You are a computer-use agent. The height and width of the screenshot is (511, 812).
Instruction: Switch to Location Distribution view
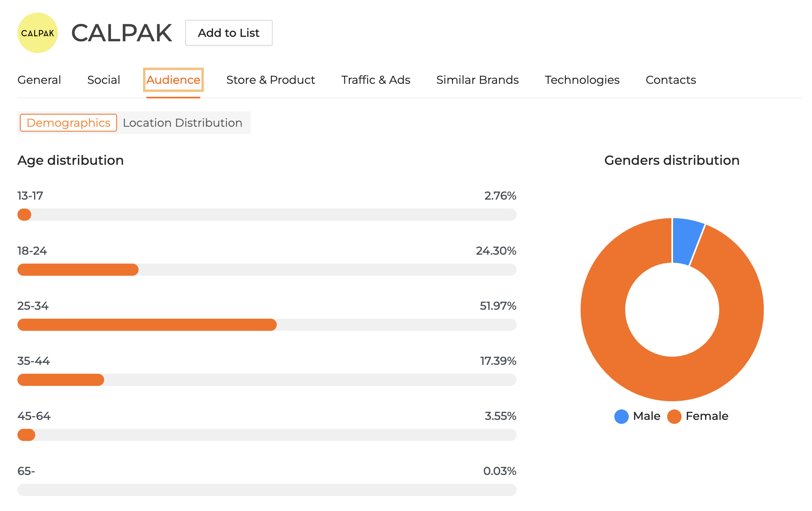click(x=182, y=123)
